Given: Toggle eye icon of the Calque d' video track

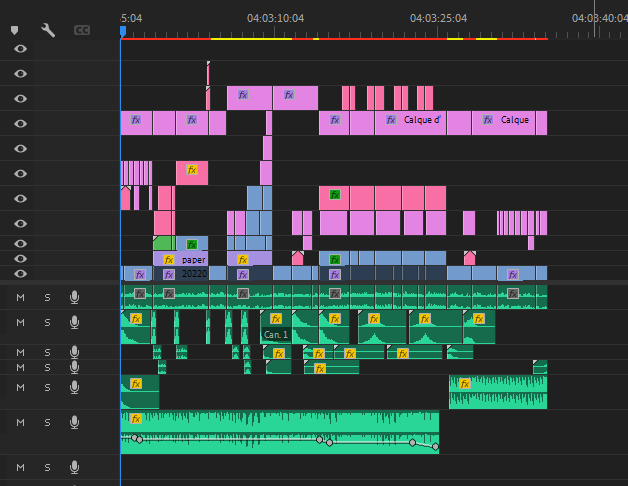Looking at the screenshot, I should (20, 124).
